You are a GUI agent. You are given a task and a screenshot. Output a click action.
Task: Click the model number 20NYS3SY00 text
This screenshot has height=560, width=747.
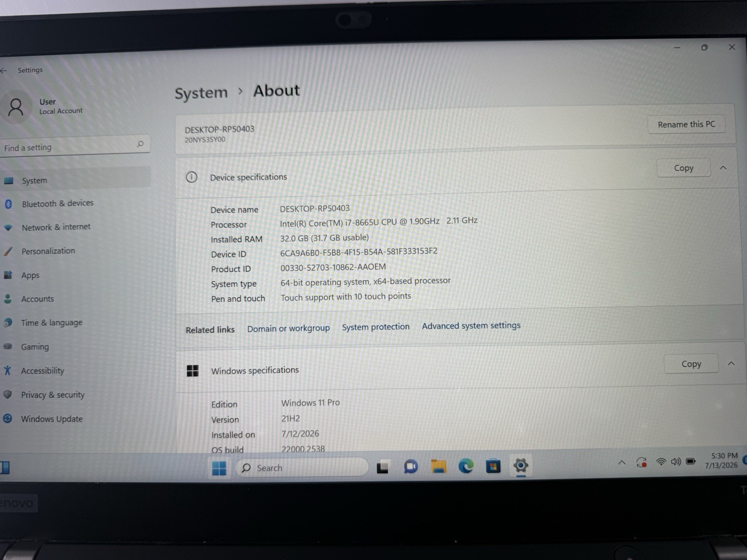(205, 140)
